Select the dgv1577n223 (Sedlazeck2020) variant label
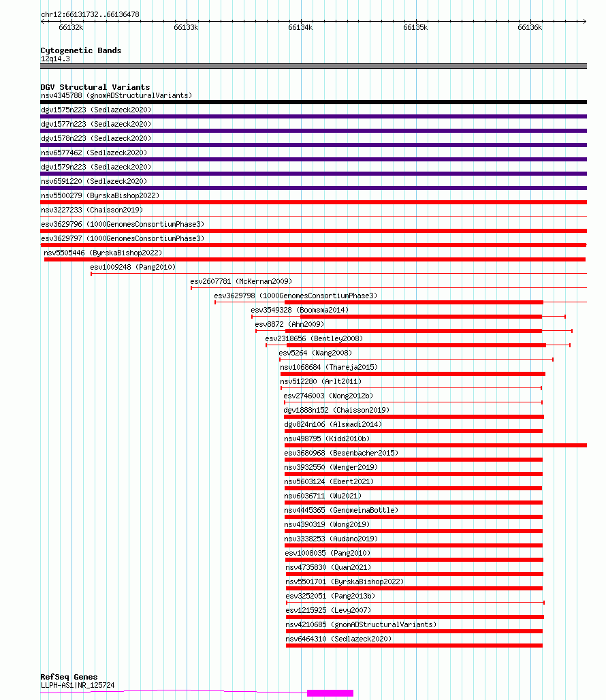The width and height of the screenshot is (606, 700). [x=96, y=124]
